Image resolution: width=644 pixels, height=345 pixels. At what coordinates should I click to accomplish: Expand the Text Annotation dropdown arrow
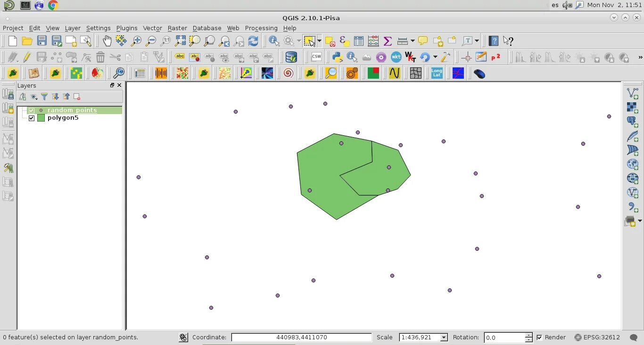[477, 41]
